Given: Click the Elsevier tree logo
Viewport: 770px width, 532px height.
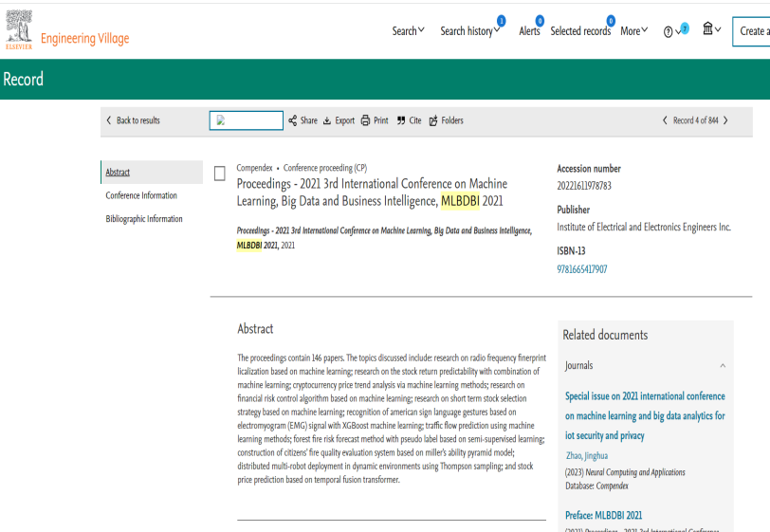Looking at the screenshot, I should tap(19, 29).
